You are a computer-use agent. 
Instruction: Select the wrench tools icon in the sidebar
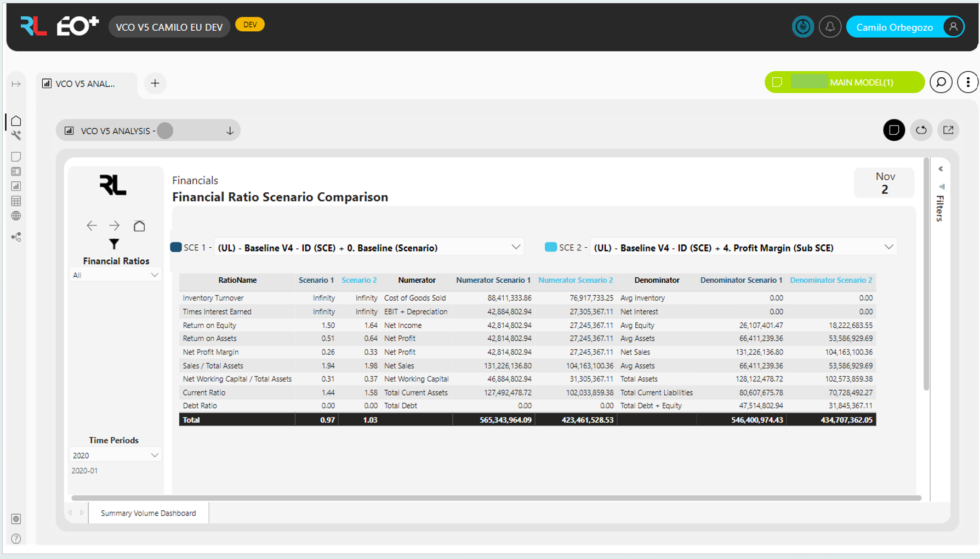click(x=16, y=135)
